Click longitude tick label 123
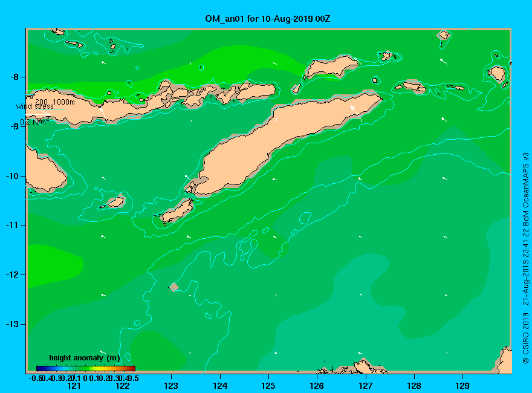Viewport: 532px width, 393px height. [x=171, y=386]
